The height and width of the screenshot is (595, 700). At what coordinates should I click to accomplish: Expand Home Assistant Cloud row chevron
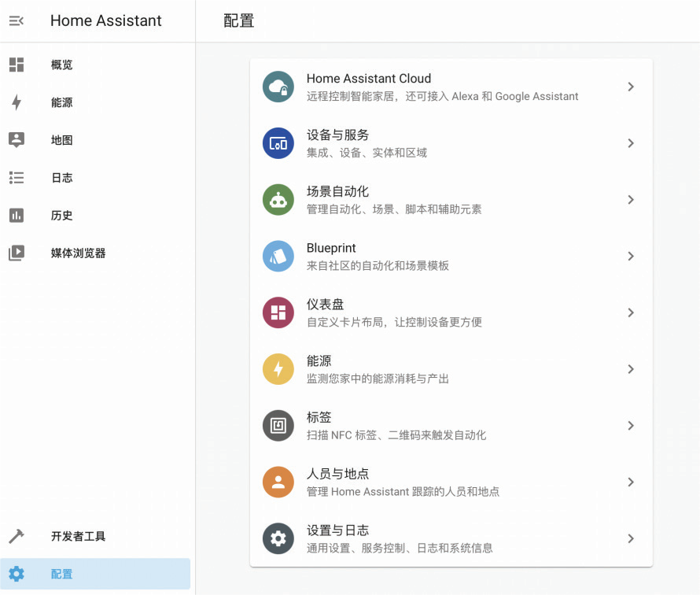pos(630,87)
